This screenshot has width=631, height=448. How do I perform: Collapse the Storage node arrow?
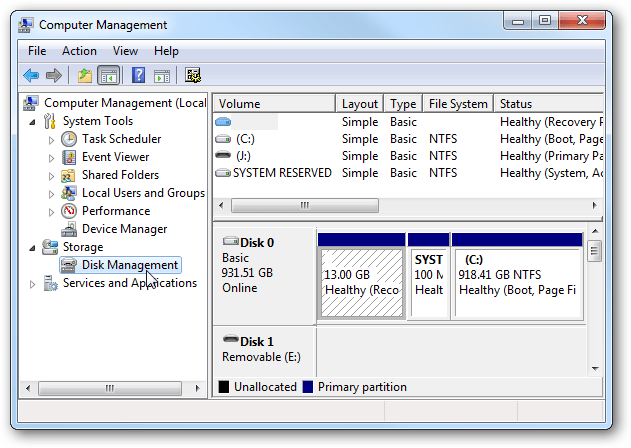(x=33, y=247)
